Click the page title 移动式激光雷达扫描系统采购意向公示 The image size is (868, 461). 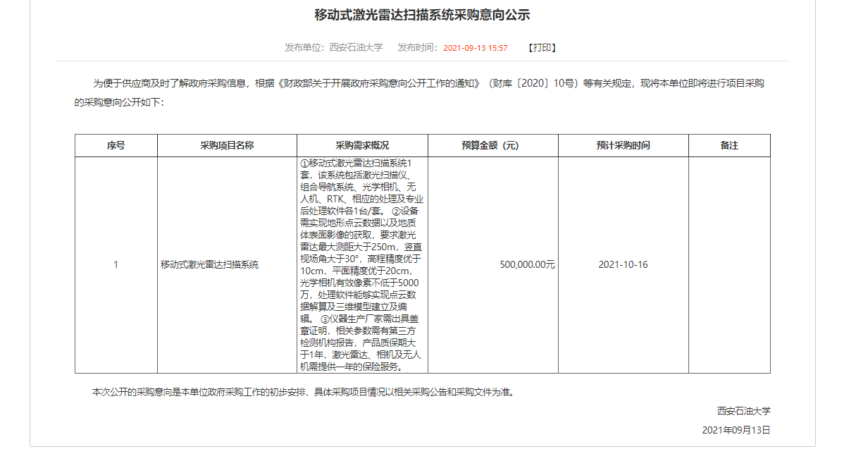422,16
